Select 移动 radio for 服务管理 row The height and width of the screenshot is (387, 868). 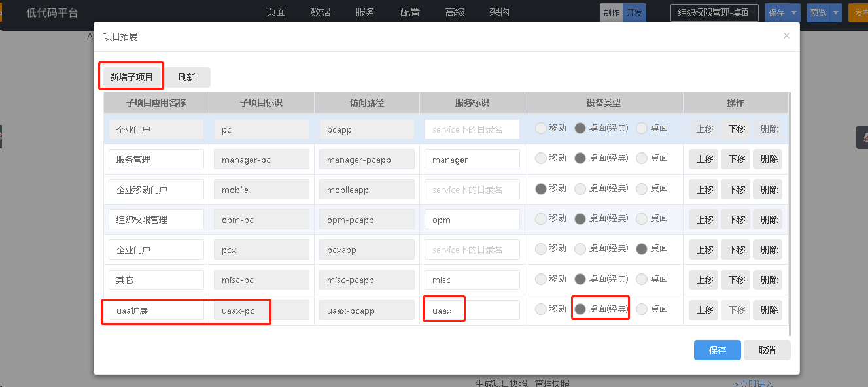(x=540, y=158)
